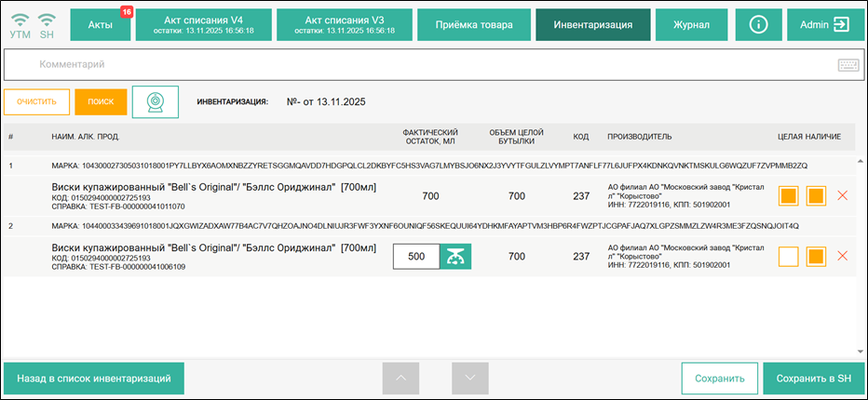
Task: Open the Журнал tab
Action: click(x=692, y=25)
